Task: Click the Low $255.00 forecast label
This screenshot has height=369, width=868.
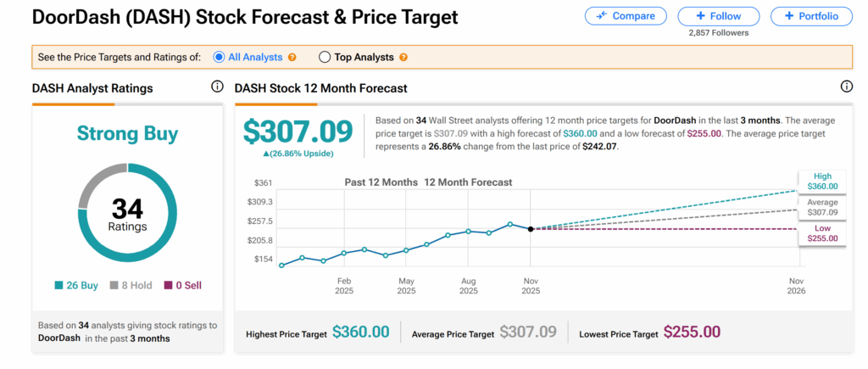Action: [822, 233]
